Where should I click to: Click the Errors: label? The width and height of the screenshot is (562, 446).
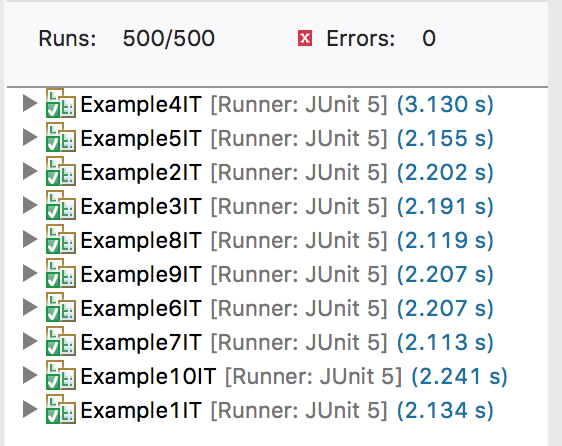361,38
